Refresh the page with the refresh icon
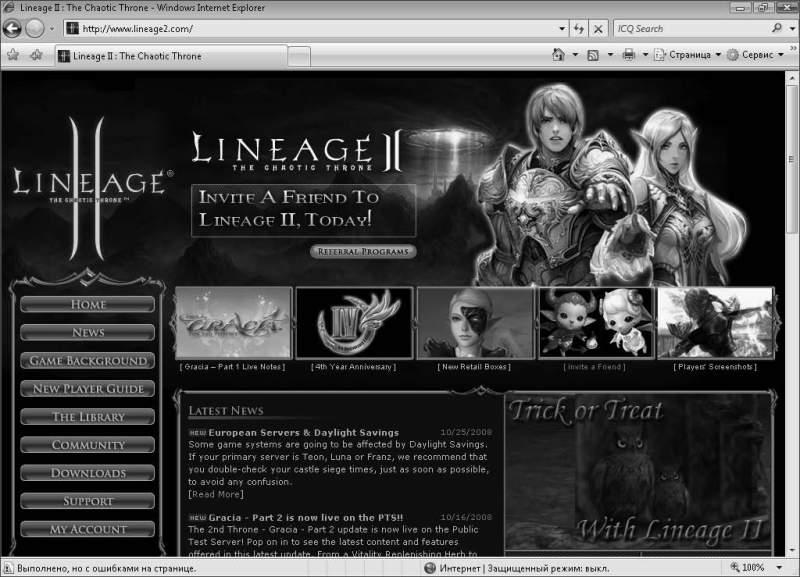The height and width of the screenshot is (577, 800). click(x=579, y=29)
